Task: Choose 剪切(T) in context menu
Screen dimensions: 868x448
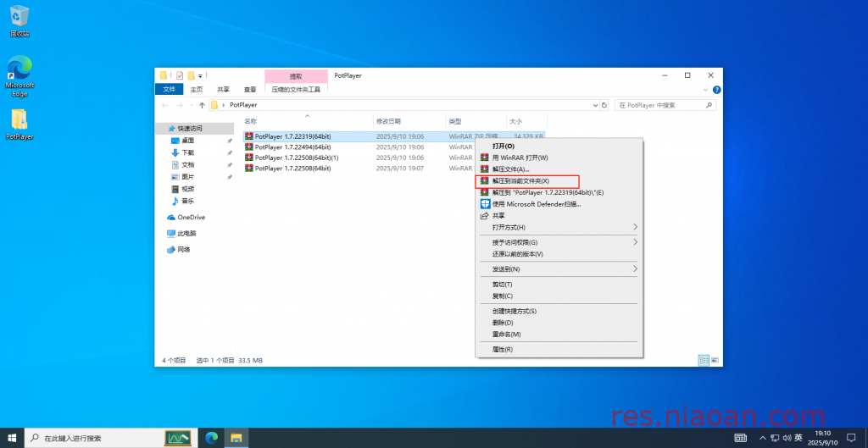Action: click(559, 285)
